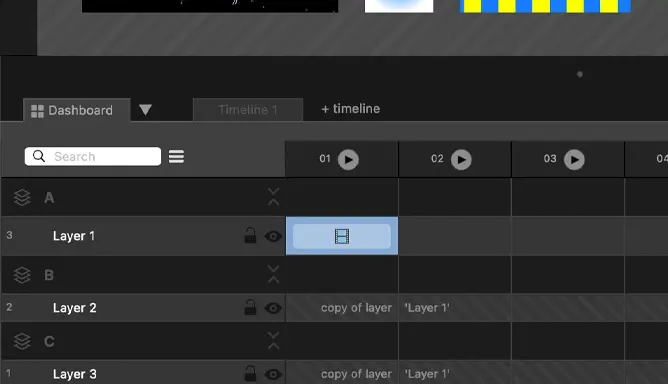The height and width of the screenshot is (384, 668).
Task: Click the magnifier icon in Search
Action: (x=39, y=156)
